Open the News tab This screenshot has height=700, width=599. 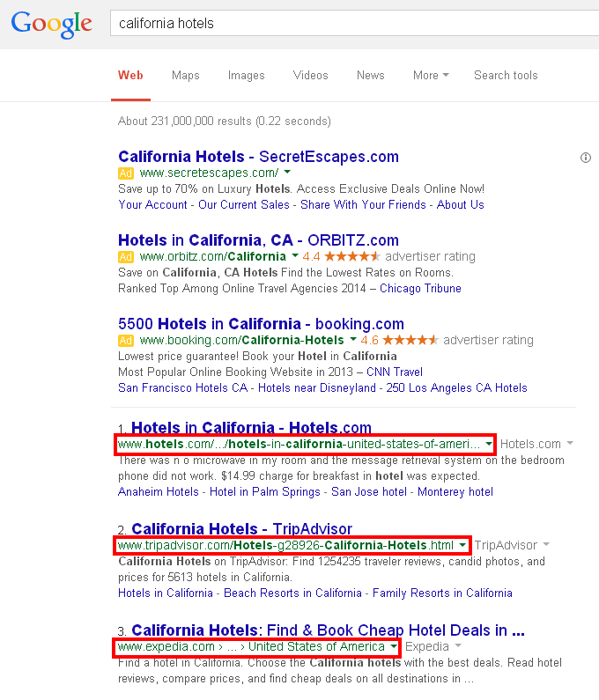pos(370,75)
